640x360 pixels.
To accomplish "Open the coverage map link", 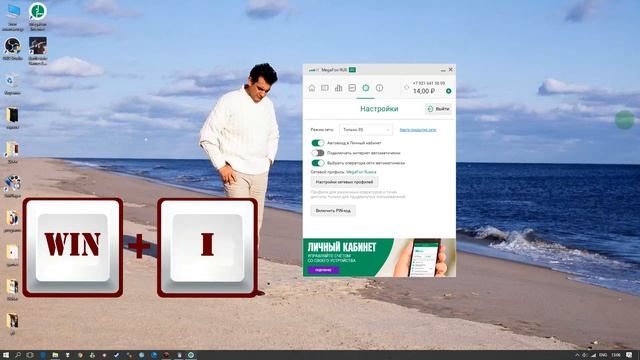I will click(x=418, y=130).
